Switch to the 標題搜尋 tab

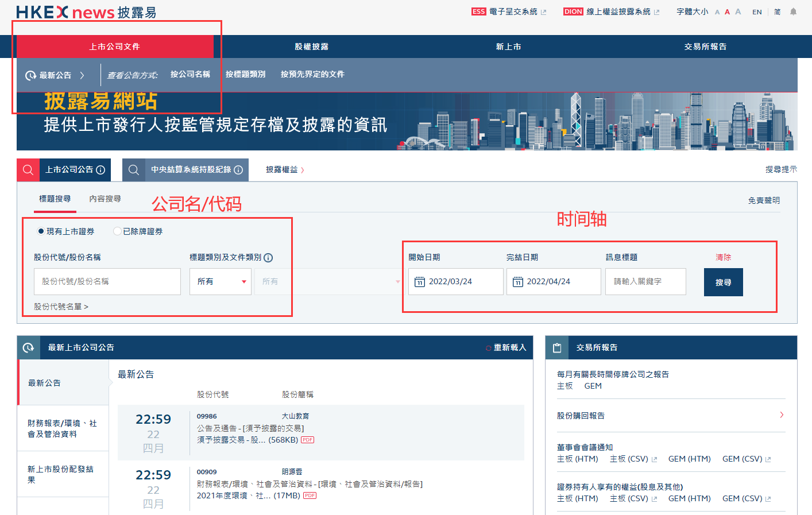55,199
